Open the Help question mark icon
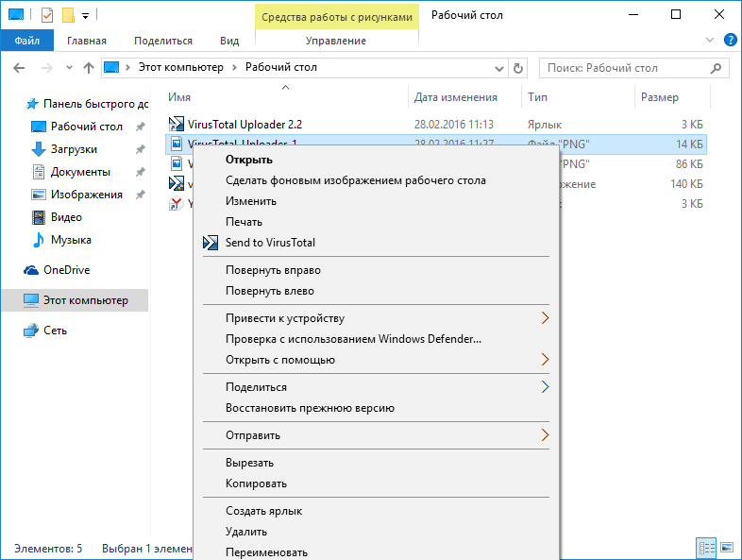This screenshot has height=560, width=742. tap(730, 40)
